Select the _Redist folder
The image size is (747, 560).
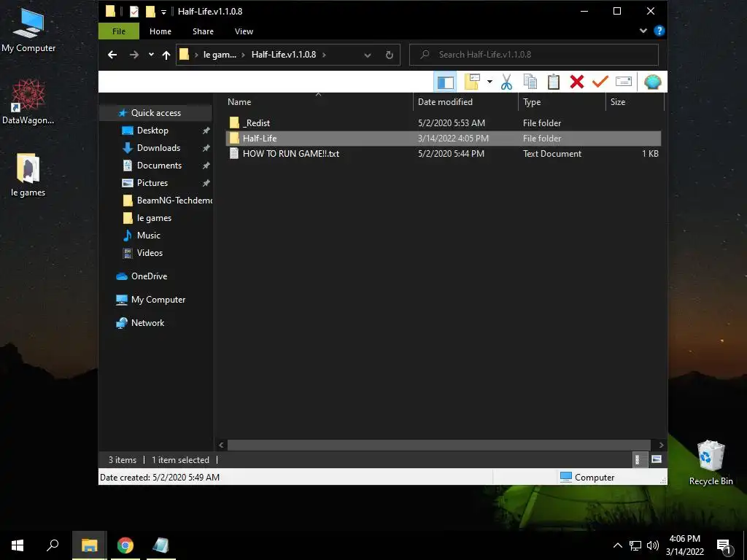[x=443, y=122]
